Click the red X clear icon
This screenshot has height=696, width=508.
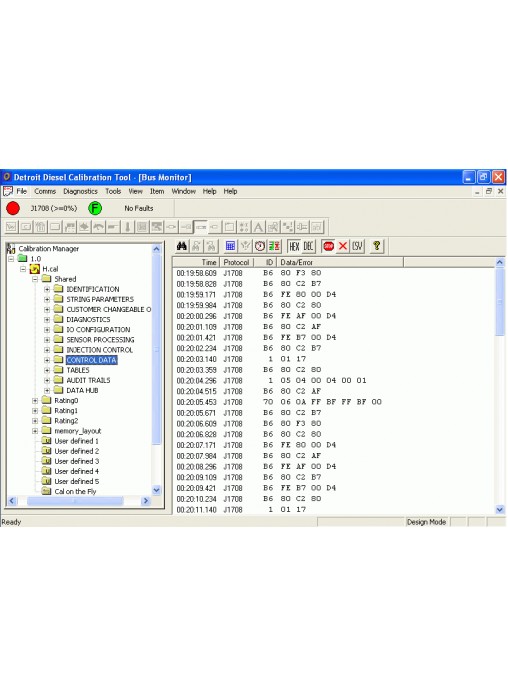tap(343, 246)
